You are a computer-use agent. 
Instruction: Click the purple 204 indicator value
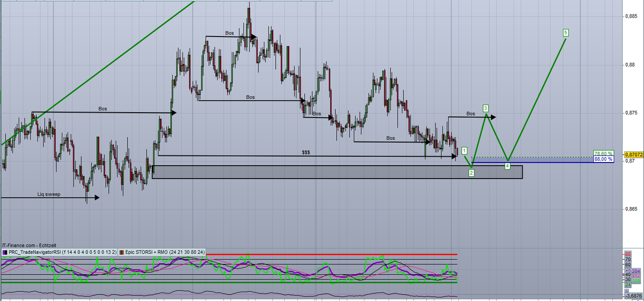tap(637, 271)
